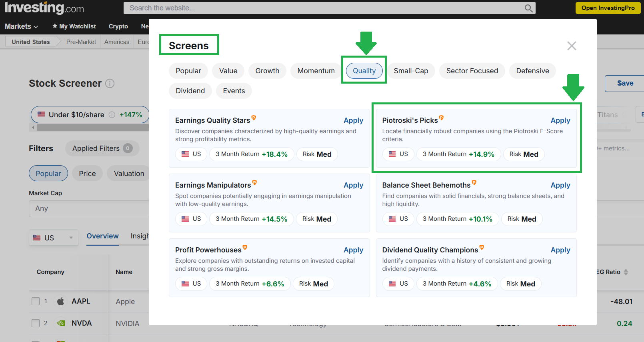Select the Under $10/share screen chip

point(90,115)
